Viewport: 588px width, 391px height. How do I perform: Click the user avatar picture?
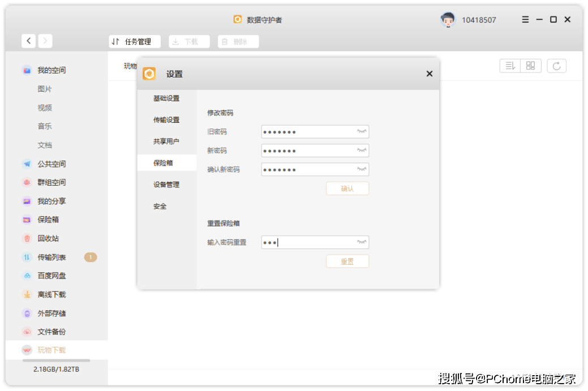(x=448, y=19)
